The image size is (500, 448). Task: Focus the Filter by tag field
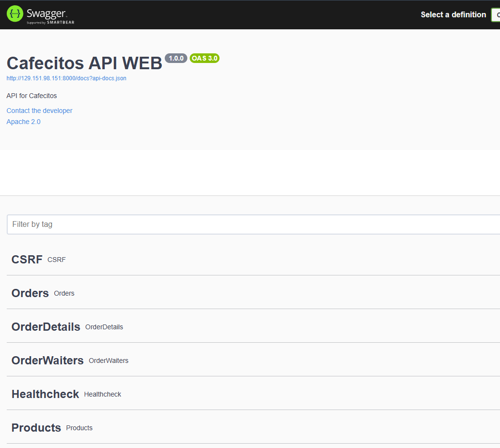click(253, 224)
